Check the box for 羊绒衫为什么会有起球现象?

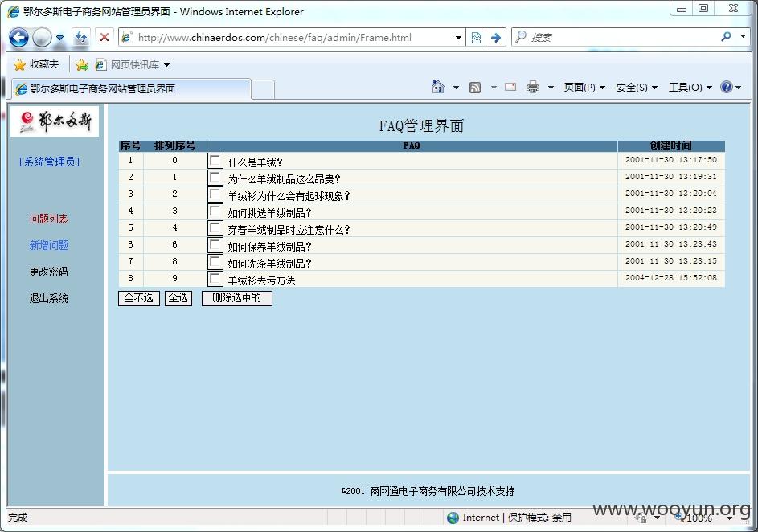215,194
